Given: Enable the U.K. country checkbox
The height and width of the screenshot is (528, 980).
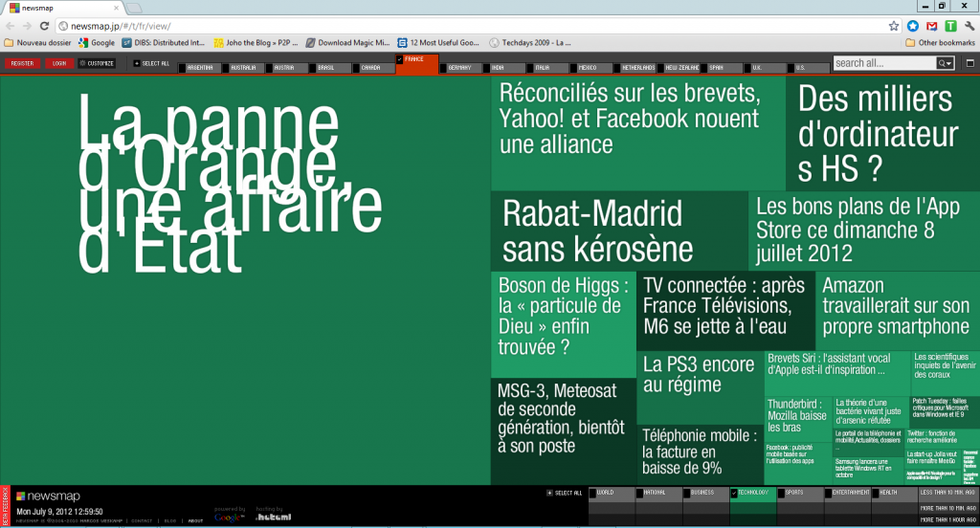Looking at the screenshot, I should click(747, 68).
